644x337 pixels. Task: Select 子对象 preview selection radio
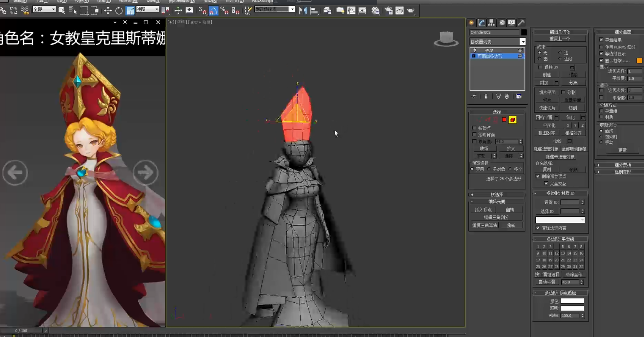[489, 169]
